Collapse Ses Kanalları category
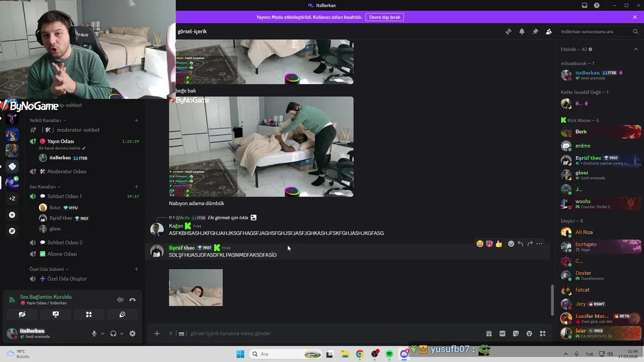Viewport: 644px width, 362px height. (45, 187)
